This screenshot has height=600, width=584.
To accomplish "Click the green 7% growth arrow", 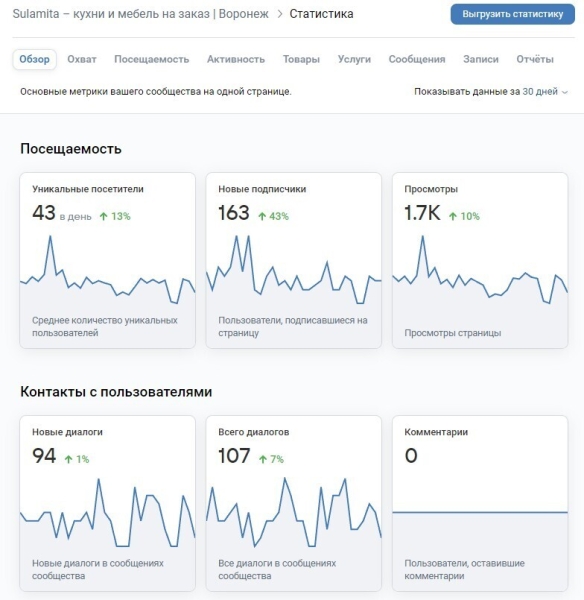I will coord(263,459).
